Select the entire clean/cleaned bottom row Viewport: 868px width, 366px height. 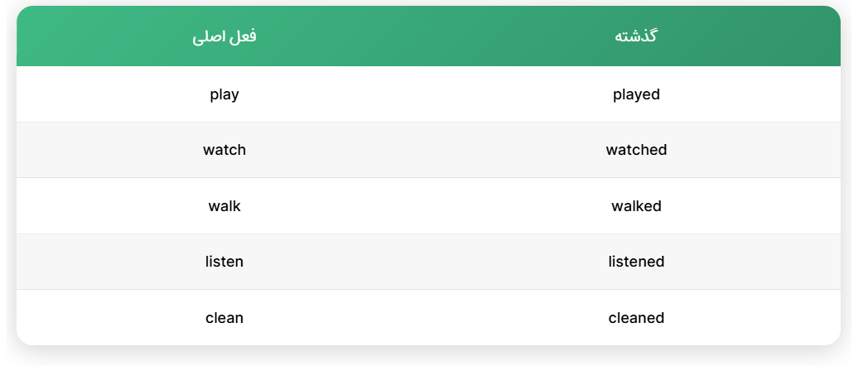428,317
